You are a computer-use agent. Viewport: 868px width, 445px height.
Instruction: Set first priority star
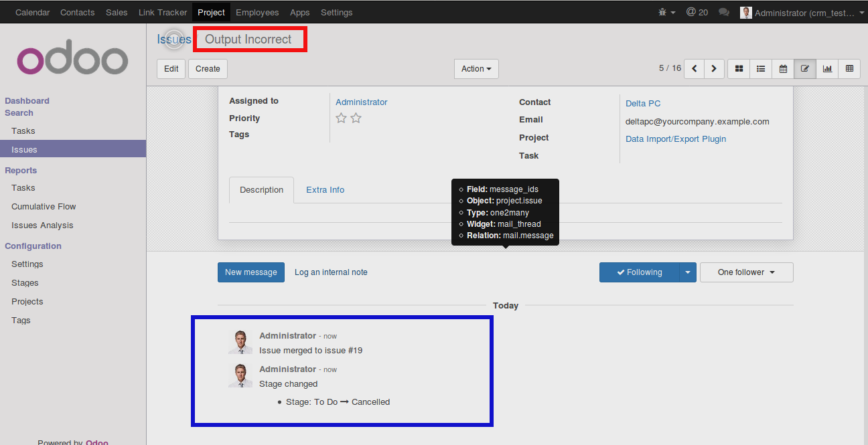[341, 118]
